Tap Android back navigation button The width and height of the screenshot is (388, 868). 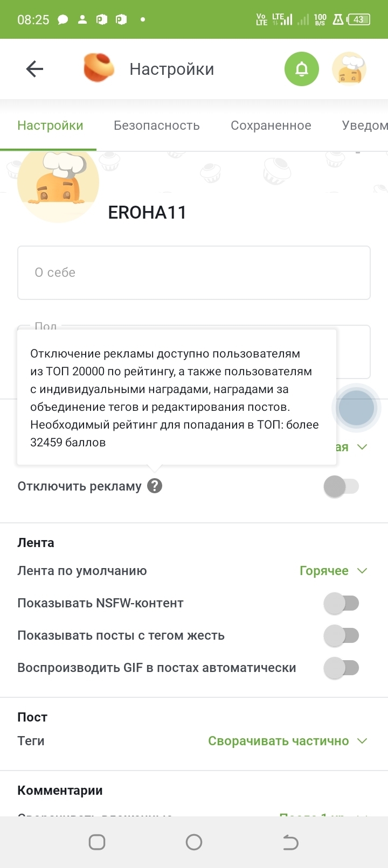pos(290,842)
